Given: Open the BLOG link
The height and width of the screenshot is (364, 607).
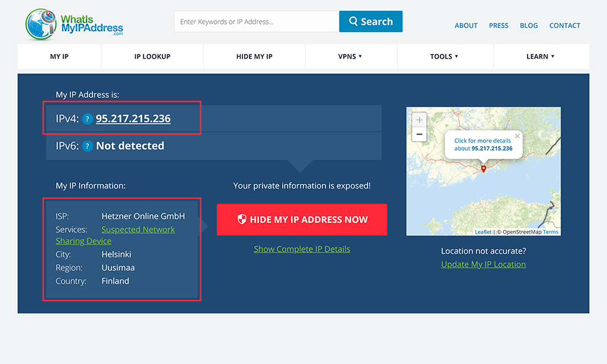Looking at the screenshot, I should point(529,25).
